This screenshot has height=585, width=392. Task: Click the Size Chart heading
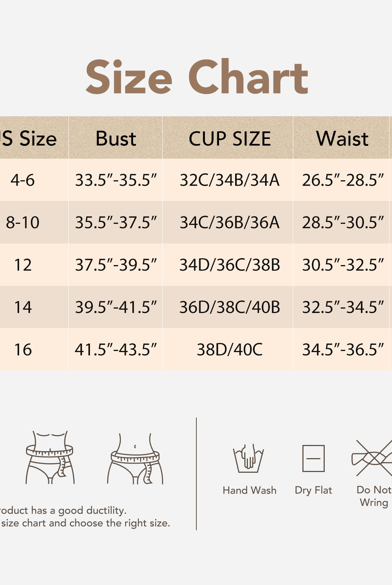[x=197, y=78]
